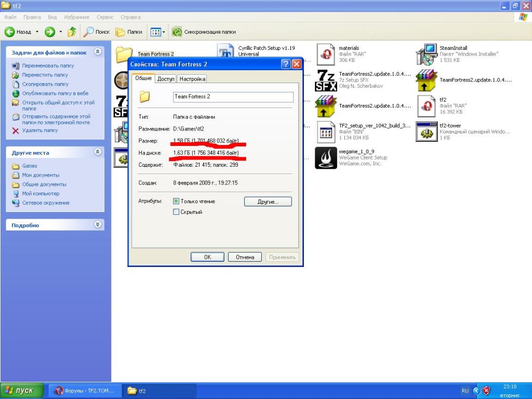Open Общие документы link
The height and width of the screenshot is (399, 532).
(x=44, y=184)
